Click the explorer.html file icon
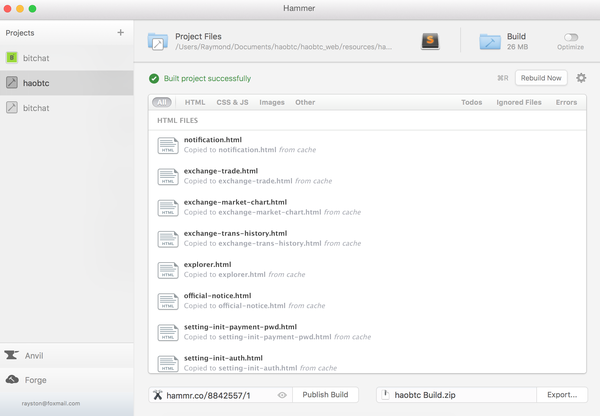Screen dimensions: 600x416 click(168, 270)
